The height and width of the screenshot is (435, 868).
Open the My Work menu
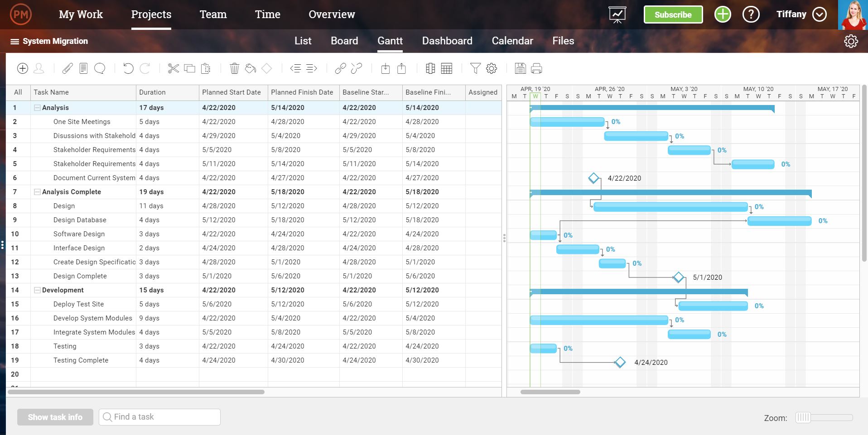[x=81, y=14]
